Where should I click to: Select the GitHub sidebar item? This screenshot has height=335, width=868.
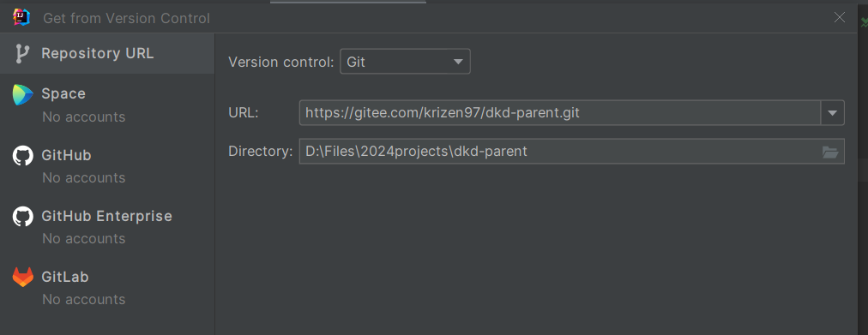[x=107, y=165]
